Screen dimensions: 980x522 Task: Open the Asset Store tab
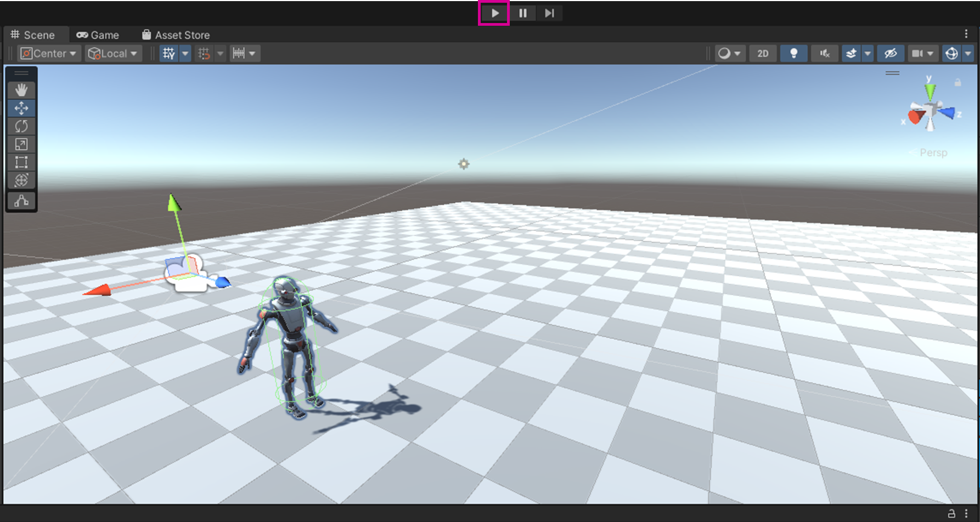point(176,35)
